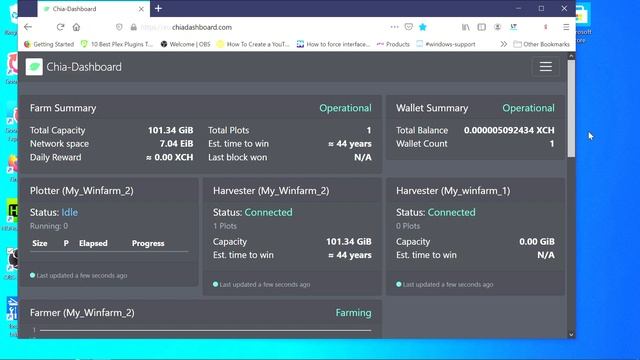Open the How to force interface bookmark
Viewport: 640px width, 360px height.
(333, 44)
